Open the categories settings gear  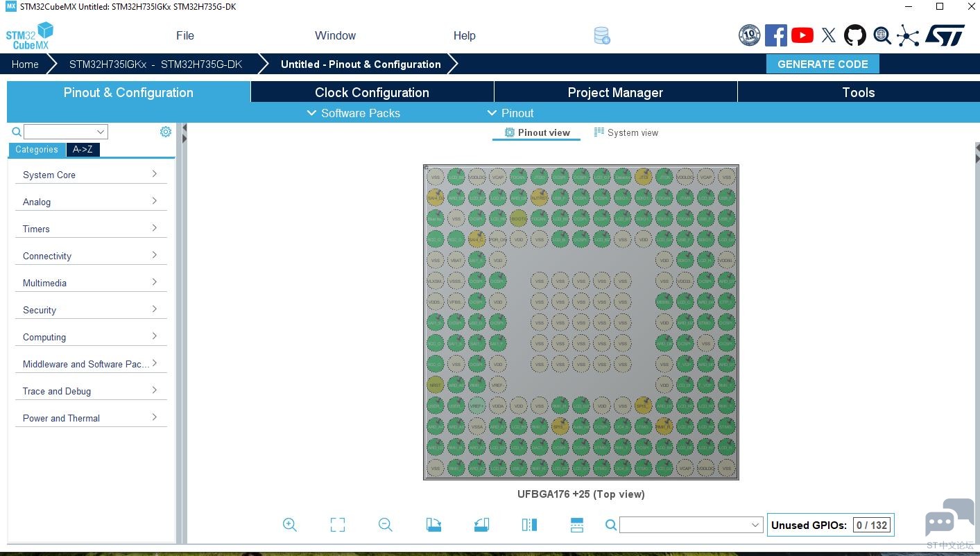166,132
